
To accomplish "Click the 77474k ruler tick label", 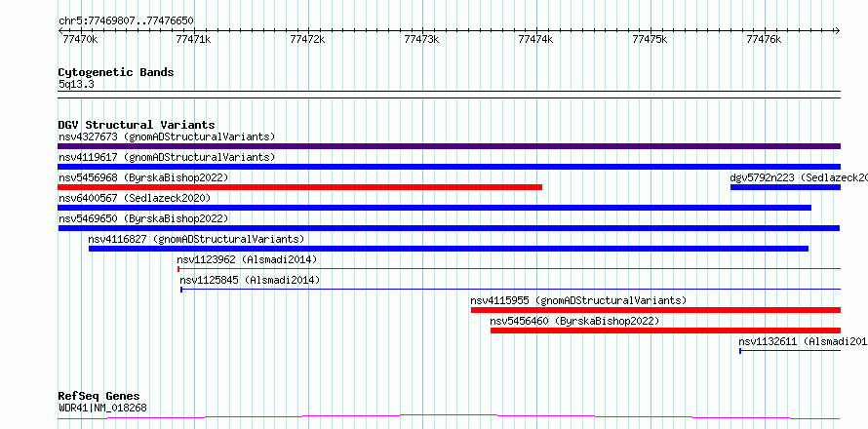I will point(535,39).
